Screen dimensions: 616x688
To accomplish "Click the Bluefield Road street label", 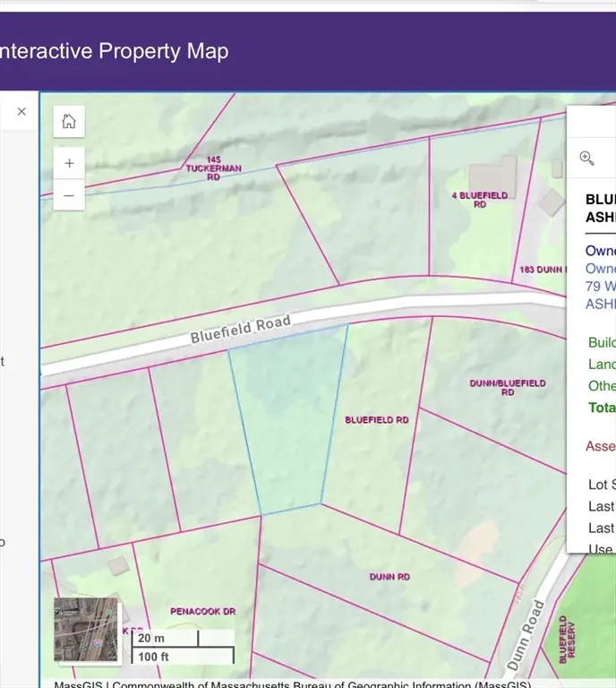I will click(x=240, y=329).
